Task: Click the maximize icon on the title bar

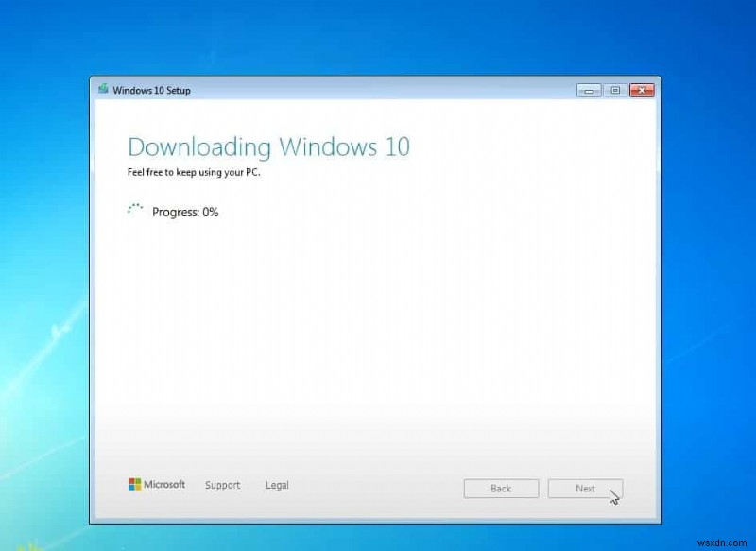Action: pyautogui.click(x=615, y=90)
